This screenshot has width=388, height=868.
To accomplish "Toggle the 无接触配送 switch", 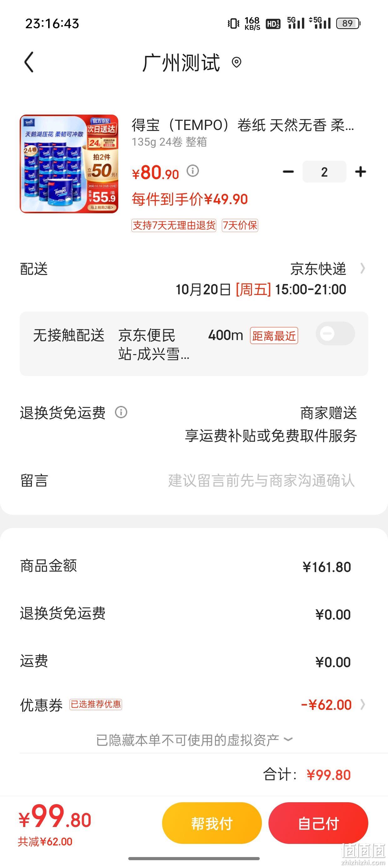I will [335, 333].
